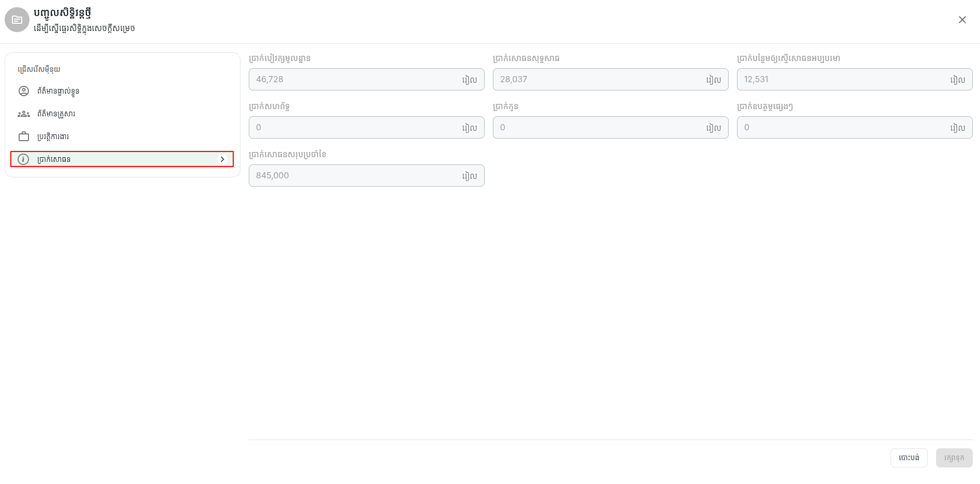Click the ប្រាក់សោធនសុទ្ធសាធ field showing 28,037
980x484 pixels.
[x=610, y=79]
